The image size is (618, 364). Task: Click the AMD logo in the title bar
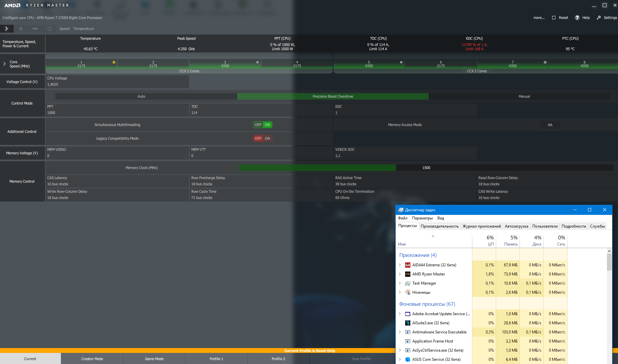pos(12,5)
